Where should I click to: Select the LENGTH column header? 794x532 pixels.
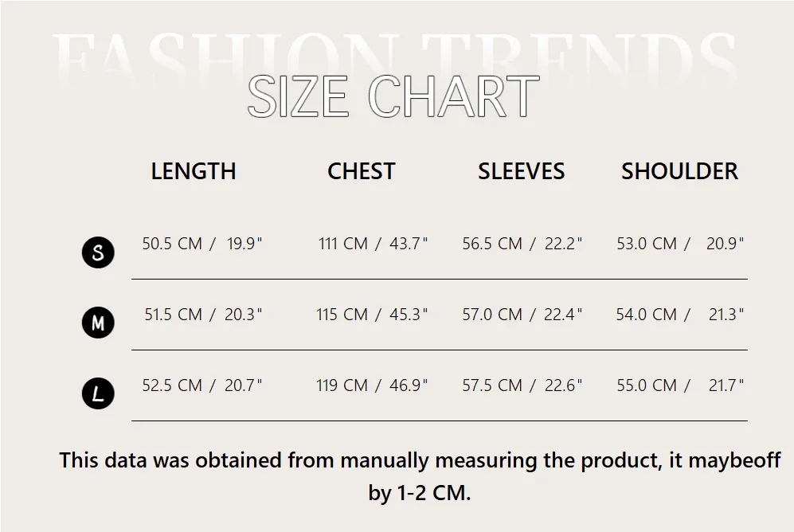[194, 171]
